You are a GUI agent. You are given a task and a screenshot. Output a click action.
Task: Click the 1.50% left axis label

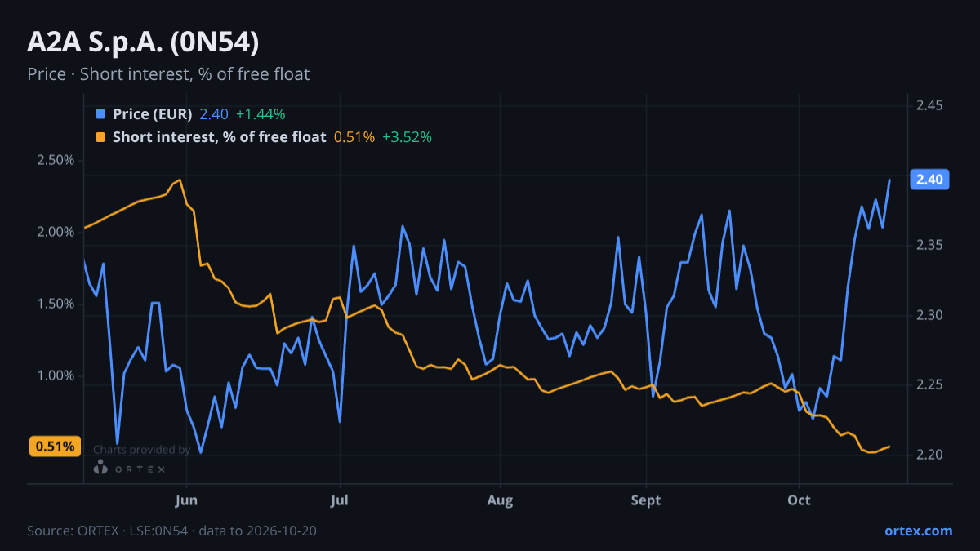(x=56, y=304)
